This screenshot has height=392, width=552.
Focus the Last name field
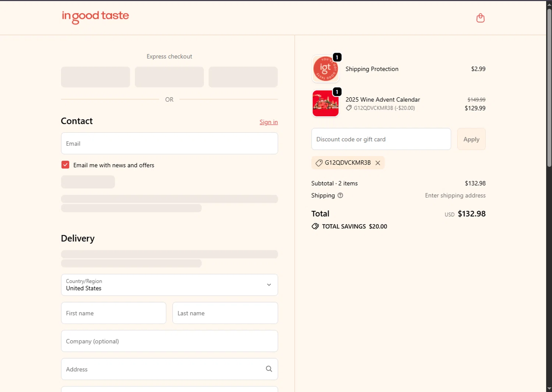tap(225, 313)
